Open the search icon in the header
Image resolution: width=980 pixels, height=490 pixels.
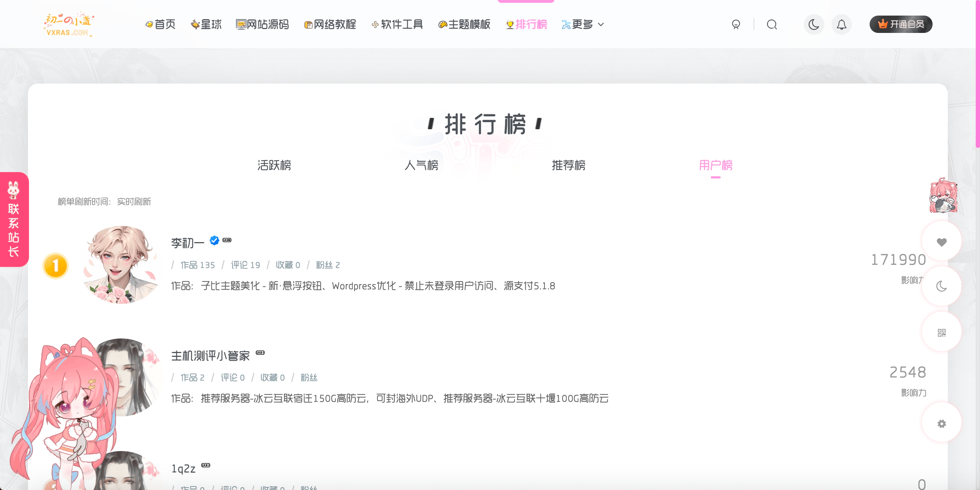click(x=772, y=24)
